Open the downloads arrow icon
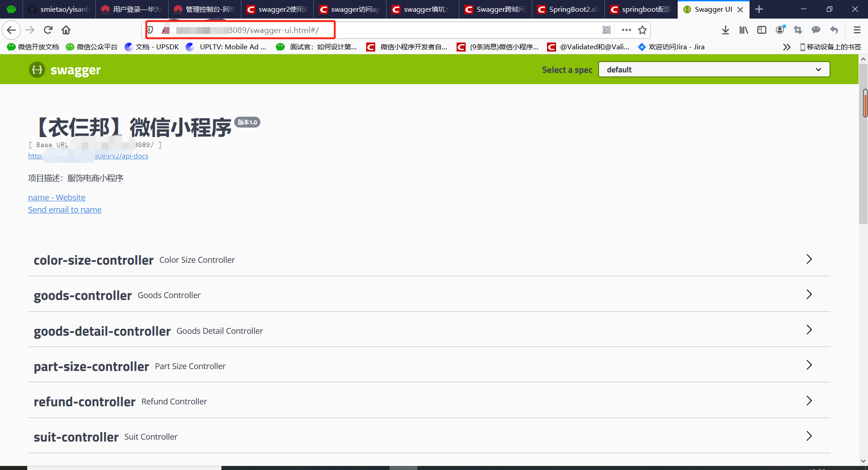The width and height of the screenshot is (868, 470). click(726, 30)
